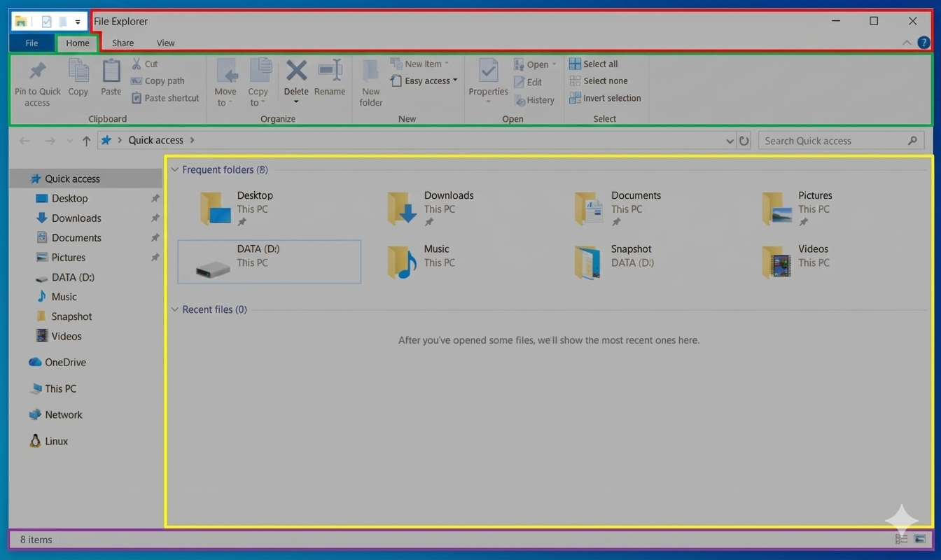Image resolution: width=941 pixels, height=560 pixels.
Task: Select the Music folder tile
Action: click(456, 262)
